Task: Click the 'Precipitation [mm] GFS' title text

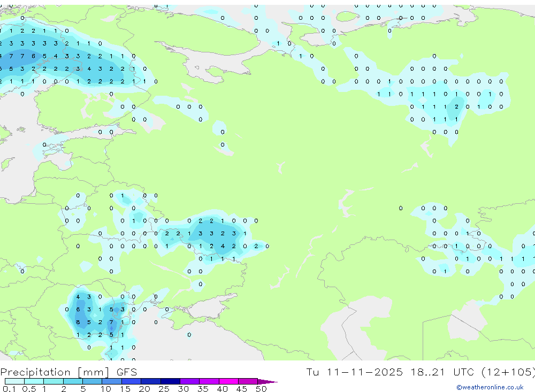Action: point(68,372)
